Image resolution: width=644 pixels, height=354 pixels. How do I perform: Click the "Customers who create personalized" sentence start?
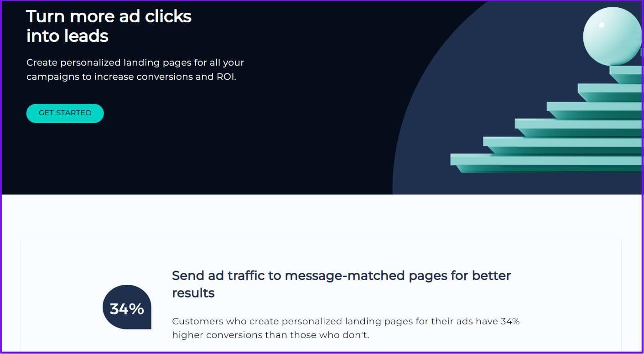click(223, 321)
